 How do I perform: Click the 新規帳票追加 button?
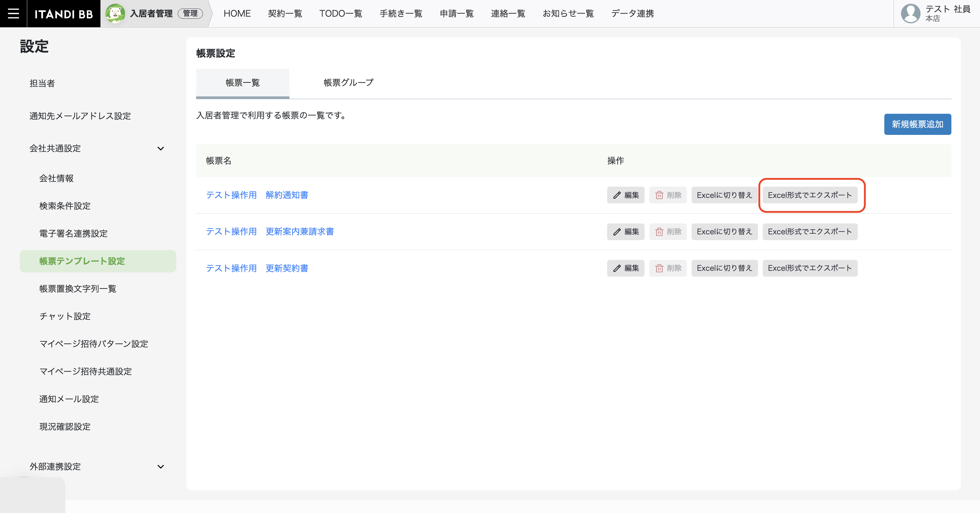[x=917, y=124]
